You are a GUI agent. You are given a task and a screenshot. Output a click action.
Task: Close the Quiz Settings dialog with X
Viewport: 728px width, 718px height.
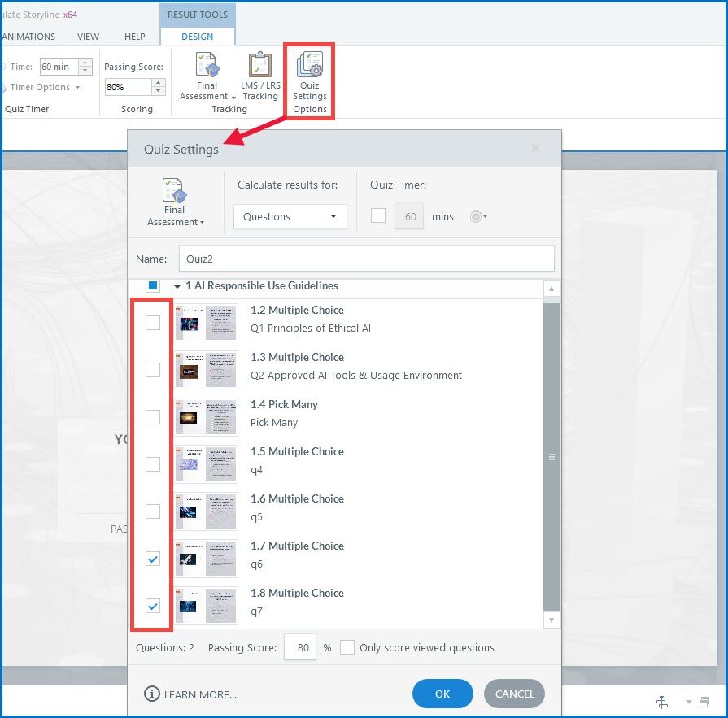point(535,148)
